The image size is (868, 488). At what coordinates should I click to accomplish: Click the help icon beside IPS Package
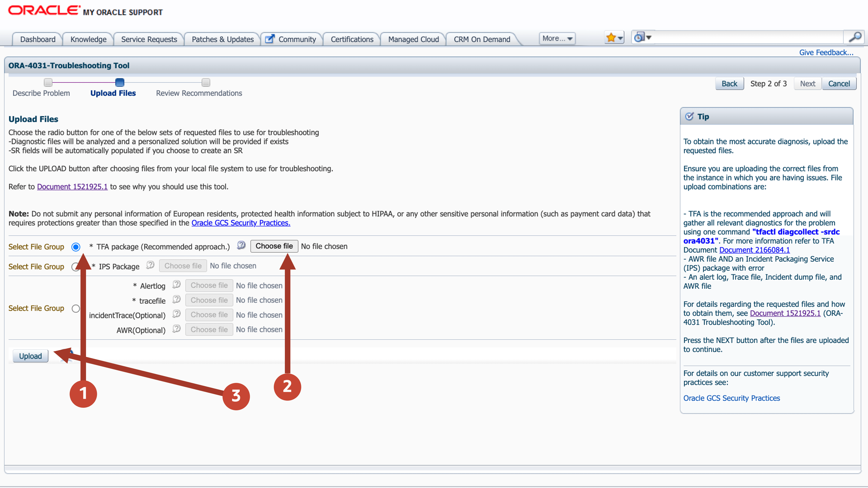click(x=150, y=265)
